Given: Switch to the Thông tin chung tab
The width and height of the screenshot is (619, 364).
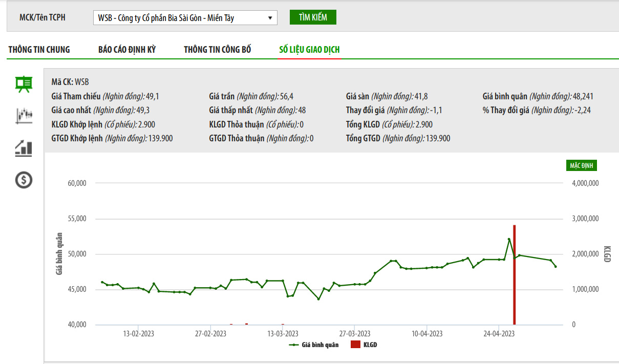Looking at the screenshot, I should 39,50.
